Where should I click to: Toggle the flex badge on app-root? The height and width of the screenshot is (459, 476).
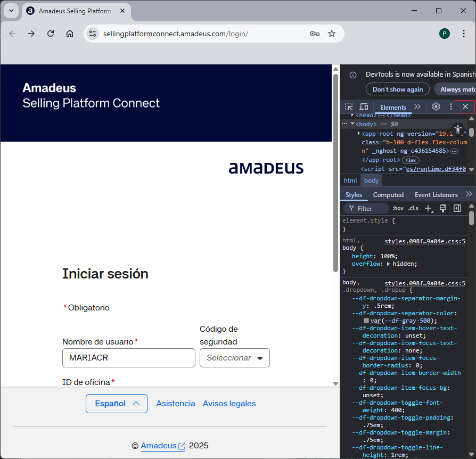[x=411, y=160]
